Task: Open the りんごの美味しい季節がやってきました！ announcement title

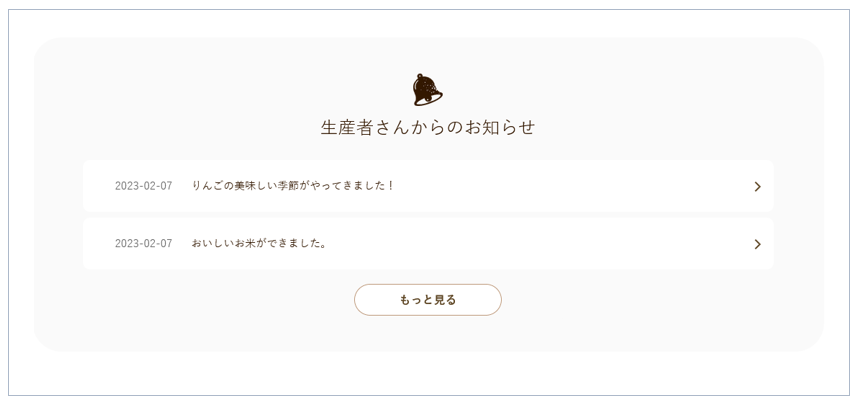Action: pos(293,186)
